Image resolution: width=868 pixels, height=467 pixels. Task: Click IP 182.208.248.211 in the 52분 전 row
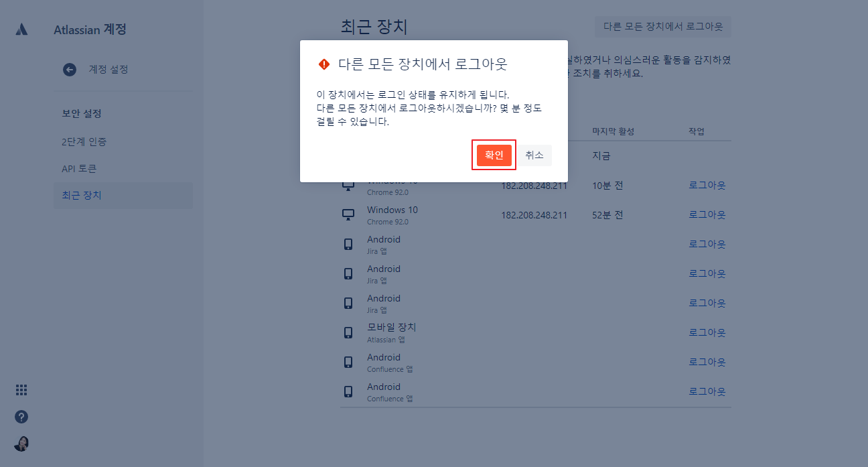pyautogui.click(x=534, y=214)
